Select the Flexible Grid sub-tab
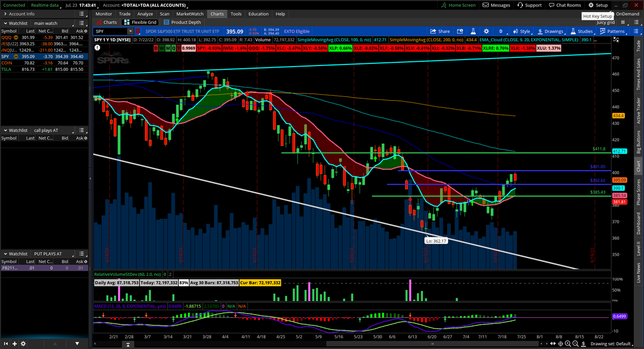The width and height of the screenshot is (644, 349). pyautogui.click(x=140, y=23)
